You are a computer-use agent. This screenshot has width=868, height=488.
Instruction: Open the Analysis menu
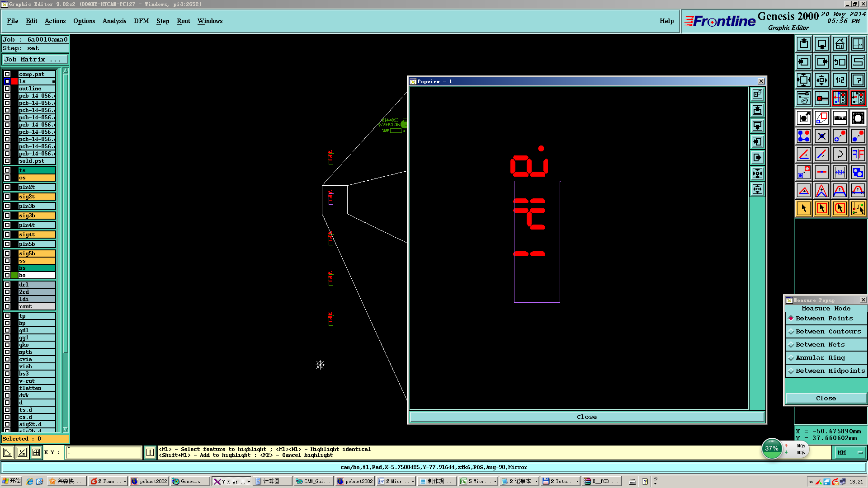(x=114, y=21)
